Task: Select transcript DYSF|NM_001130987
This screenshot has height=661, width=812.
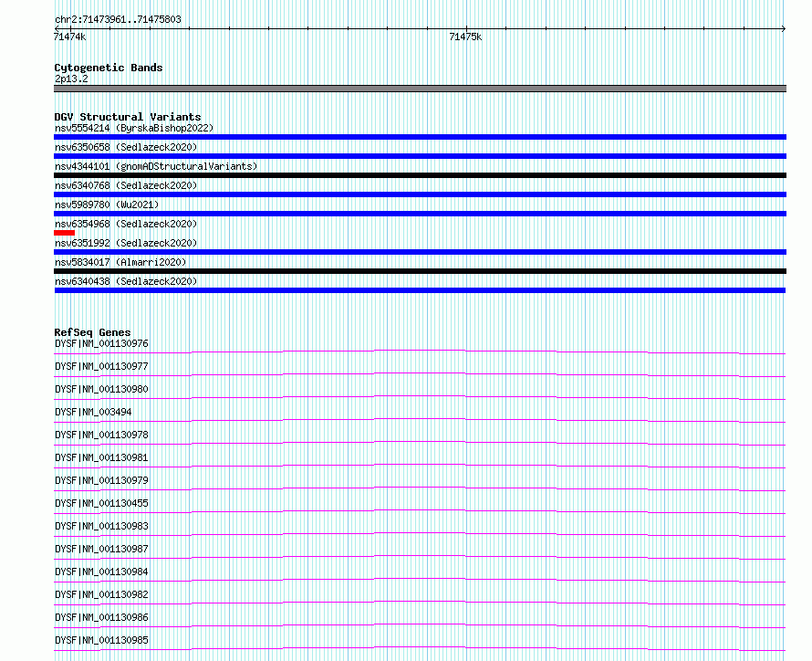Action: [x=101, y=549]
